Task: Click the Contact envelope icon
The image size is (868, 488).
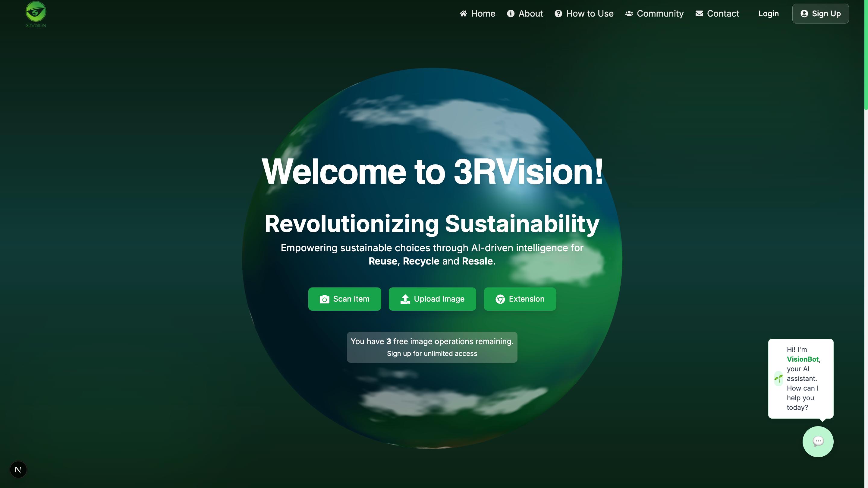Action: 699,14
